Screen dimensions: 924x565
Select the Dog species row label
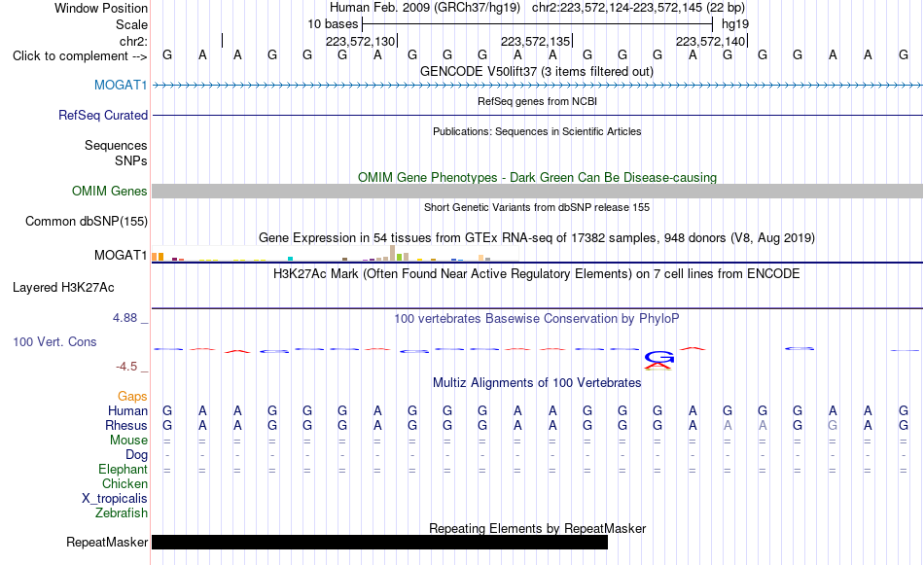coord(137,455)
